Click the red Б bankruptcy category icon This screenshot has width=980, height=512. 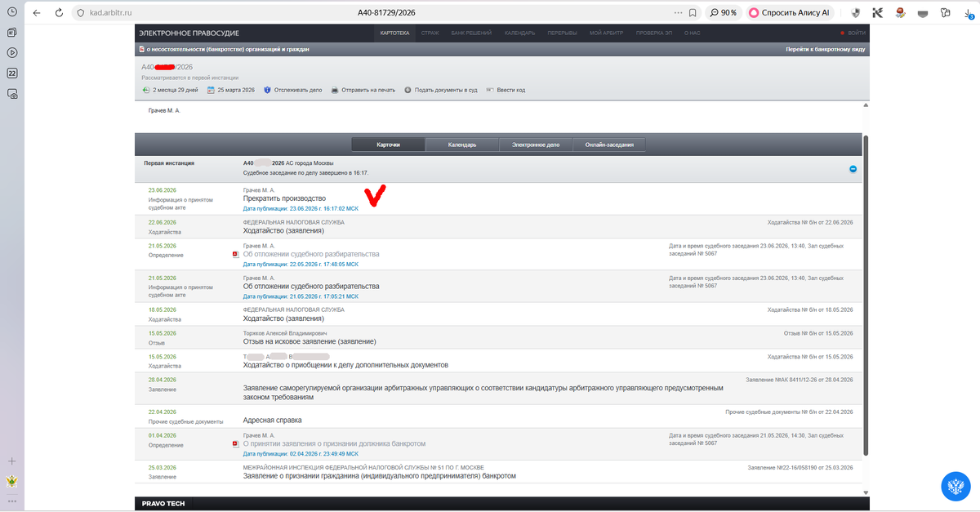142,49
